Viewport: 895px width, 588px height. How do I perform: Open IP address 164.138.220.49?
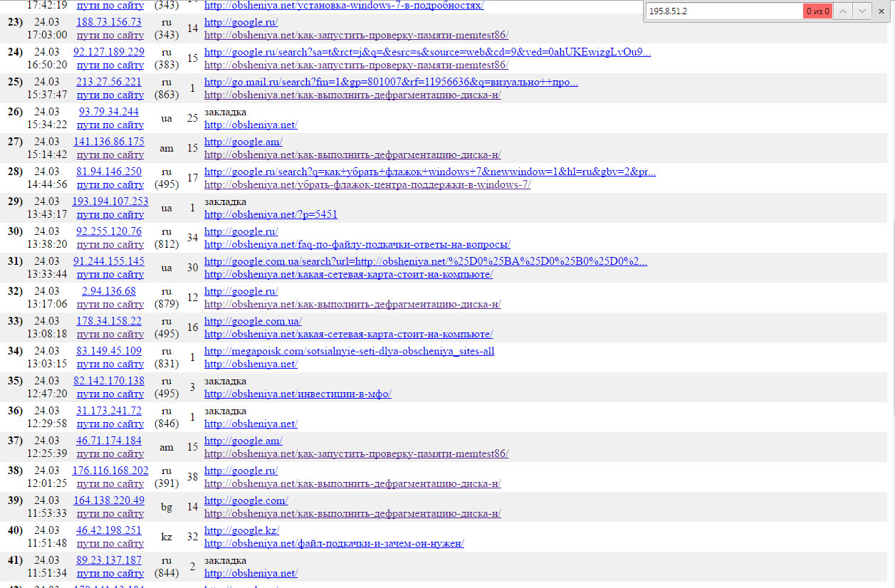109,500
